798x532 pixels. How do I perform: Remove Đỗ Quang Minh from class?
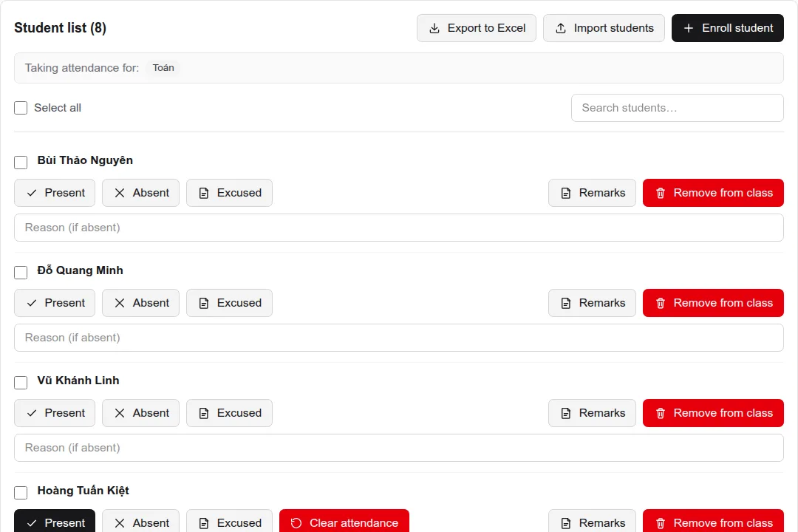pos(713,303)
